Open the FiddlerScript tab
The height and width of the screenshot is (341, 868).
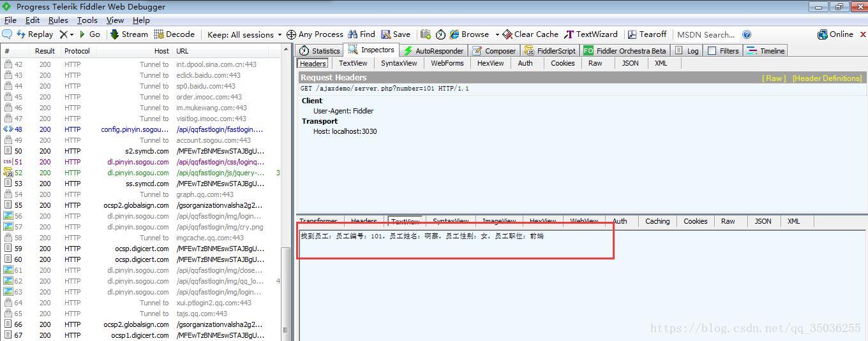pyautogui.click(x=550, y=50)
